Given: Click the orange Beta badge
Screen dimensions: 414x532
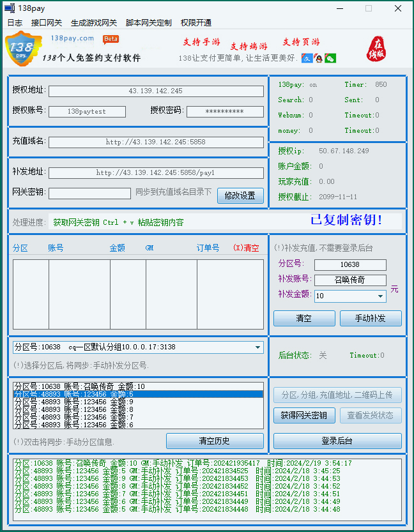Looking at the screenshot, I should tap(111, 40).
